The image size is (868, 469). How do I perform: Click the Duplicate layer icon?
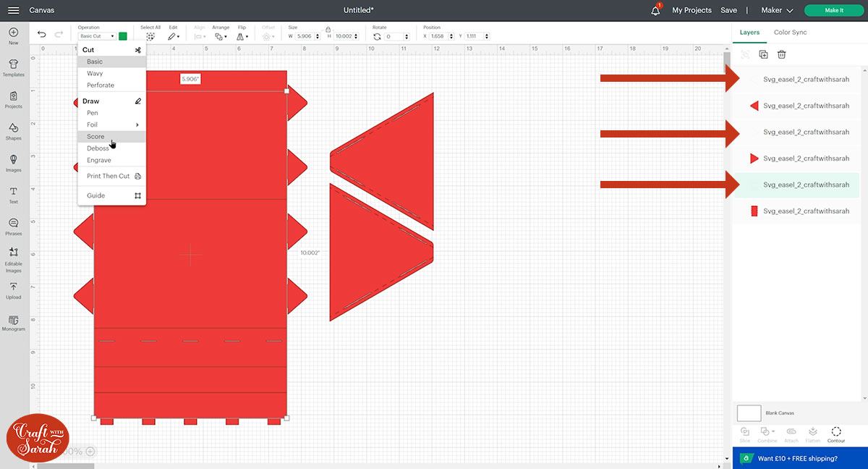pyautogui.click(x=763, y=54)
